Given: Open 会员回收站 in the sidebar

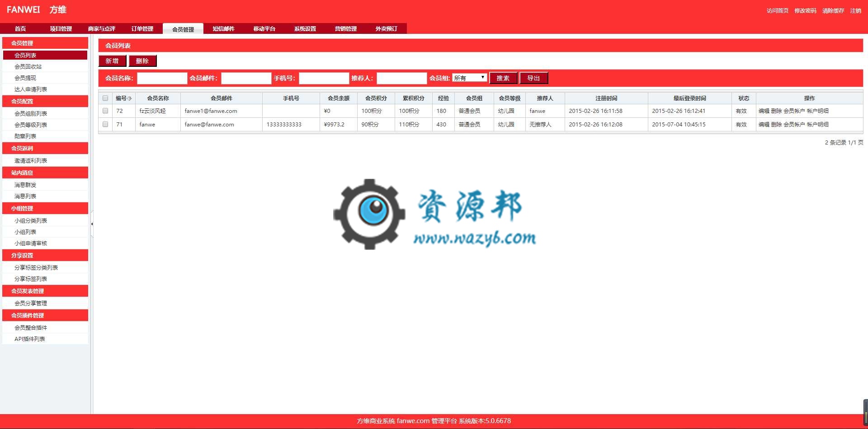Looking at the screenshot, I should [x=45, y=66].
